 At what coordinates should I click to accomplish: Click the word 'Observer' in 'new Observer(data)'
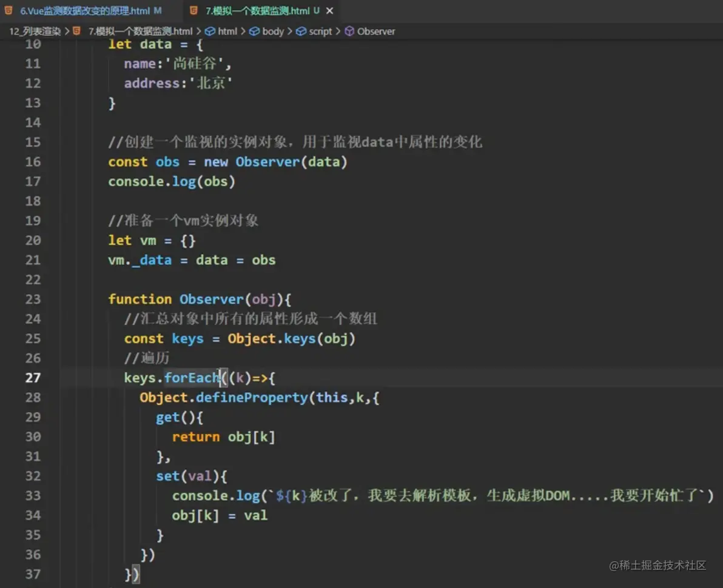(x=268, y=162)
